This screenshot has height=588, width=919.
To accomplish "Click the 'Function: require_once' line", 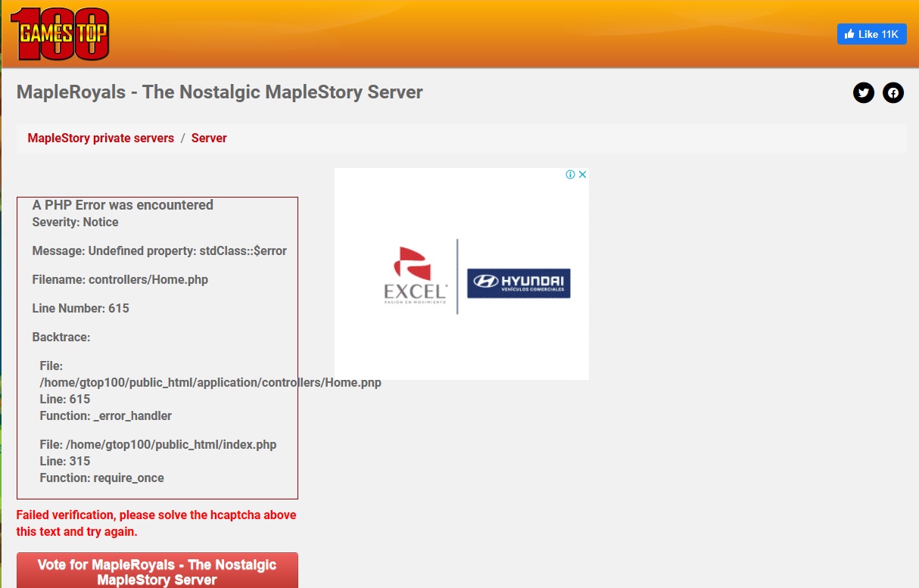I will pos(101,478).
